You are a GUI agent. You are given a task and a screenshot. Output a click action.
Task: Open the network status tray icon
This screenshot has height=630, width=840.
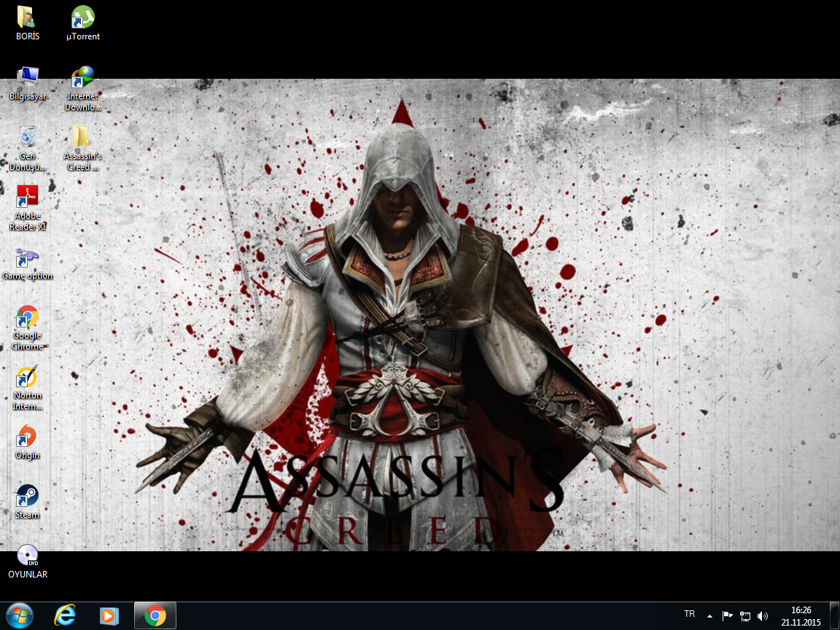coord(745,617)
